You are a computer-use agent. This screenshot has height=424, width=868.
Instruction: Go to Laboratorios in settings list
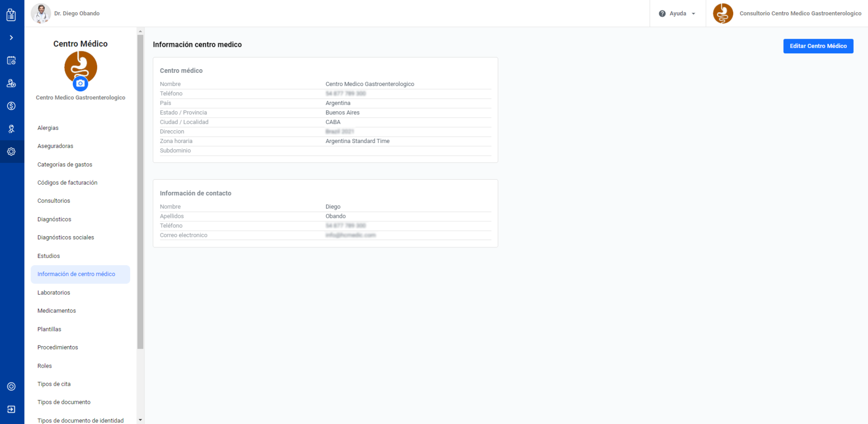tap(54, 292)
